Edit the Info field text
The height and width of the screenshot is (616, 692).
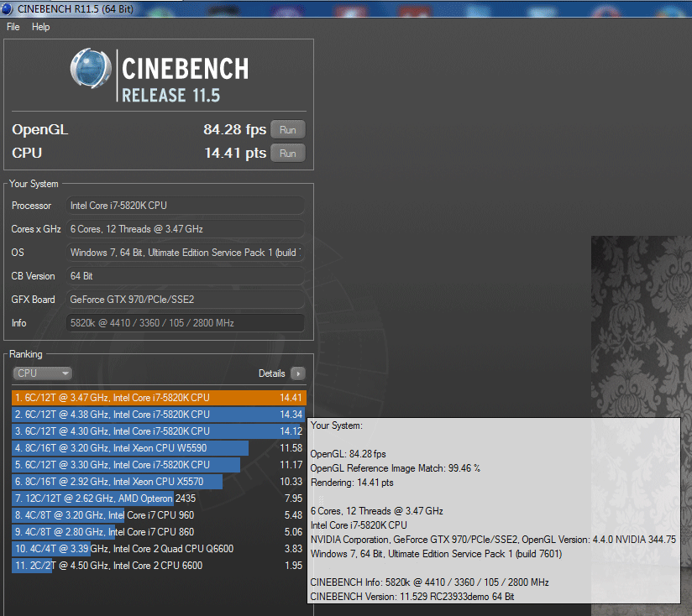pos(186,323)
